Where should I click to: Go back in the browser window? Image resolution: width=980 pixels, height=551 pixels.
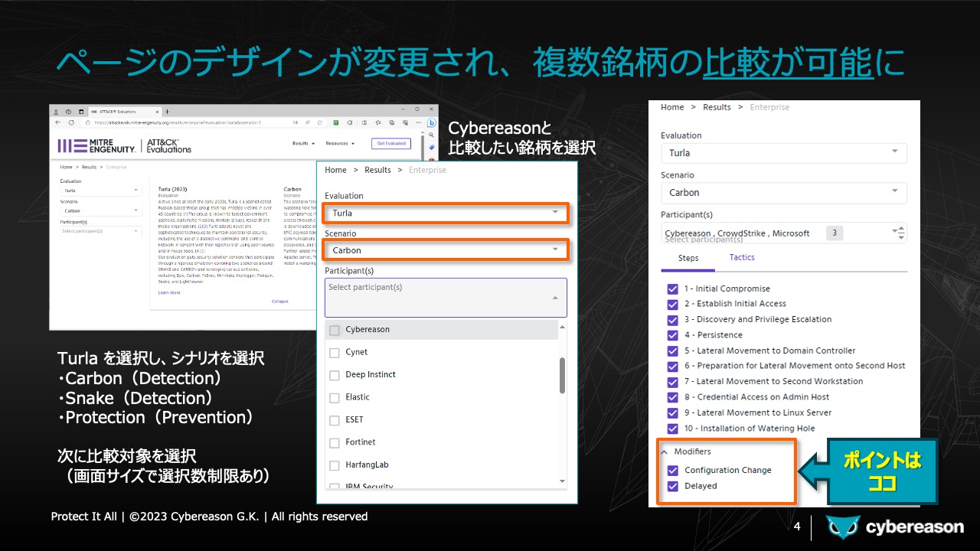click(57, 122)
